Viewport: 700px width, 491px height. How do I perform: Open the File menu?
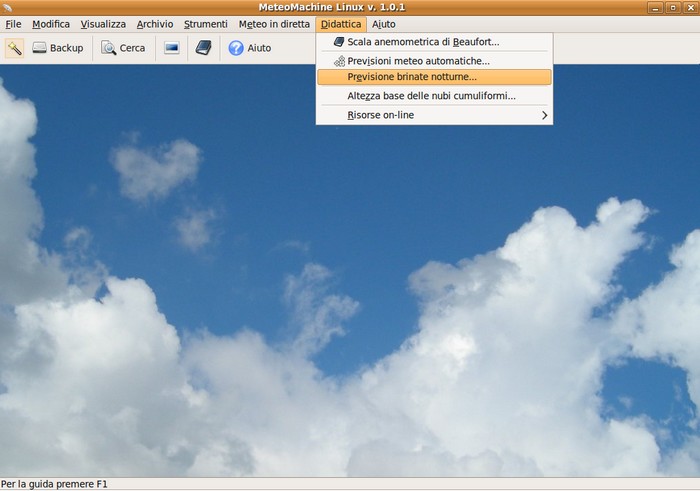[x=13, y=24]
